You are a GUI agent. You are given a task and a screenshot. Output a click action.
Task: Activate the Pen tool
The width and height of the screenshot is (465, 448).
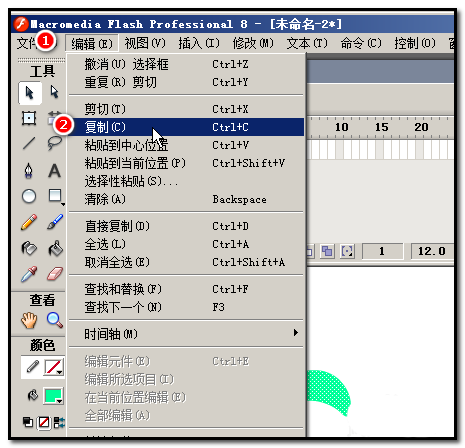(x=29, y=171)
